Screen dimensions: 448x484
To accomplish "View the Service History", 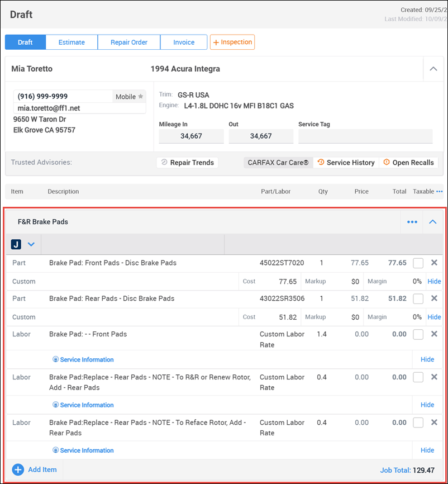I will 346,163.
